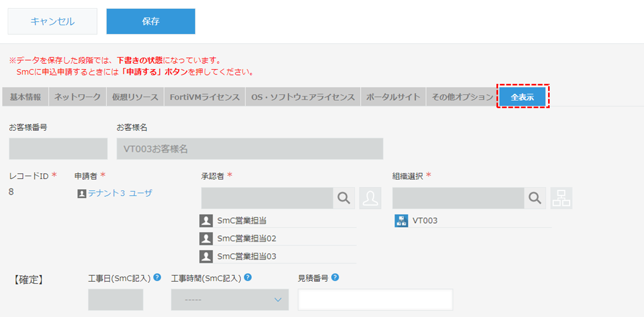Click the search icon in 承認者 field
Viewport: 644px width, 317px height.
[x=344, y=198]
